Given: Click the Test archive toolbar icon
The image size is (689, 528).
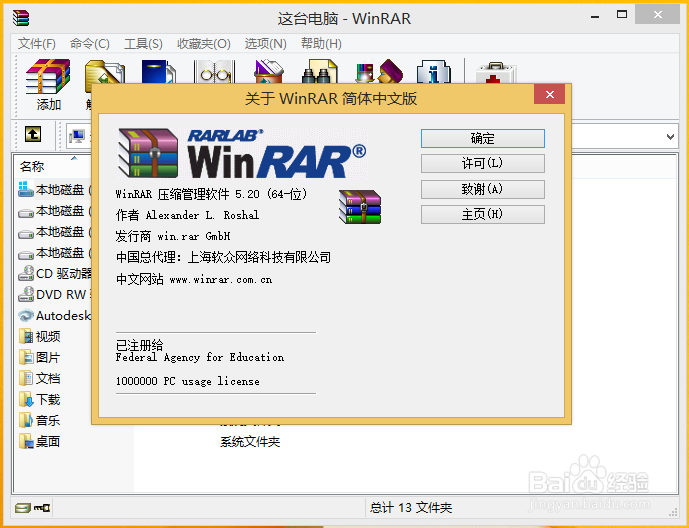Looking at the screenshot, I should [159, 72].
